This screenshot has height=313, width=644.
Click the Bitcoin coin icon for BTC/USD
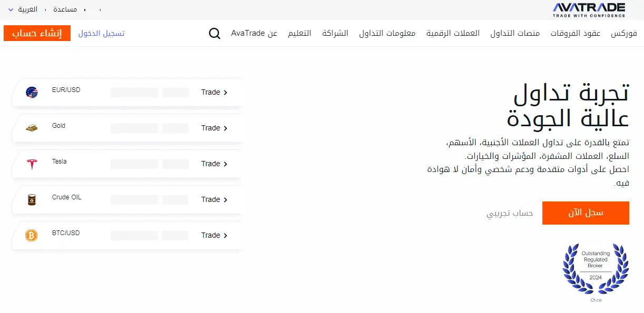(32, 235)
